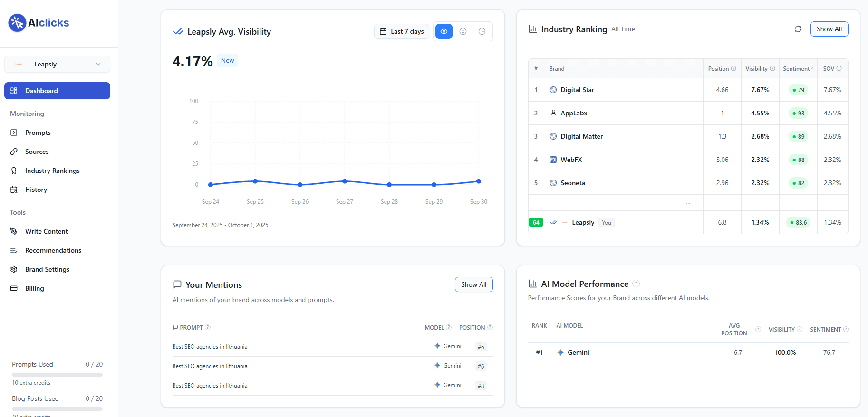Open the Write Content tool
Image resolution: width=868 pixels, height=417 pixels.
[x=46, y=231]
